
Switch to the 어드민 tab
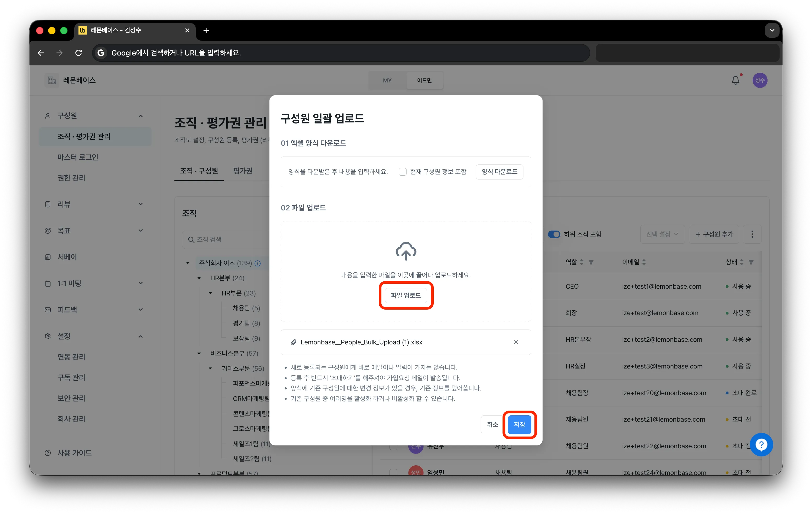[424, 81]
